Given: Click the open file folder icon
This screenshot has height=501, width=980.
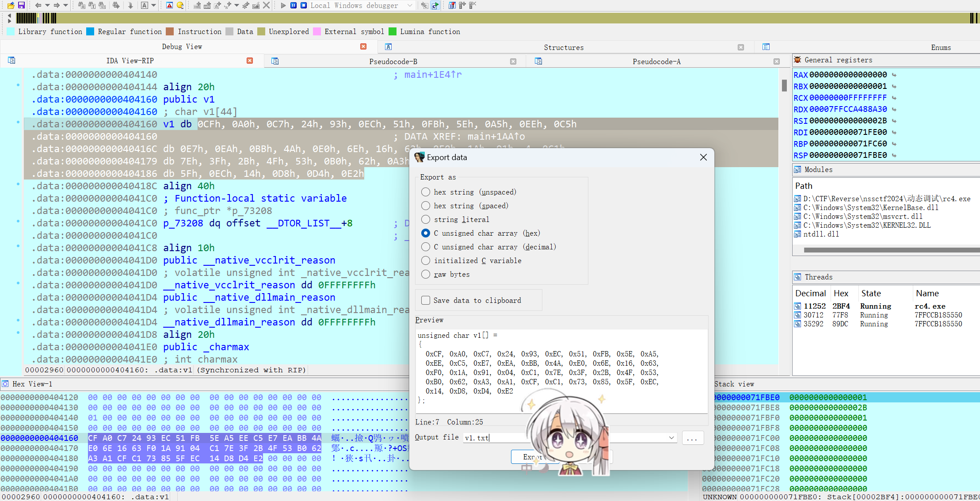Looking at the screenshot, I should pos(11,5).
